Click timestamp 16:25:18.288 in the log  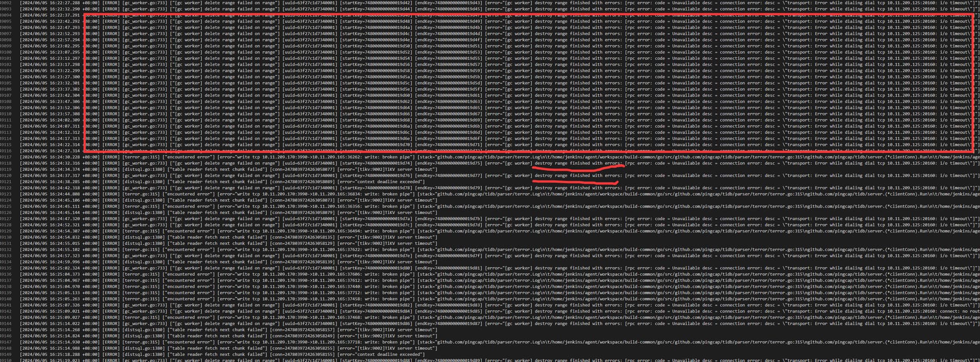pos(65,354)
